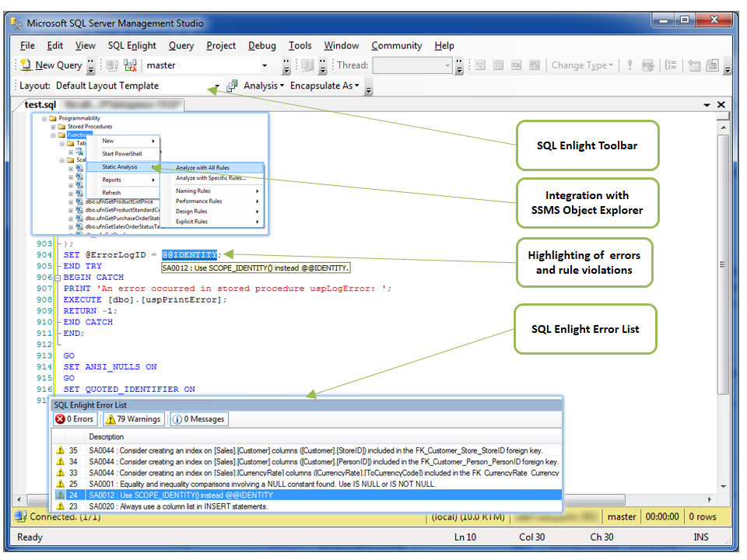
Task: Click the outline brackets icon in toolbar
Action: click(671, 65)
